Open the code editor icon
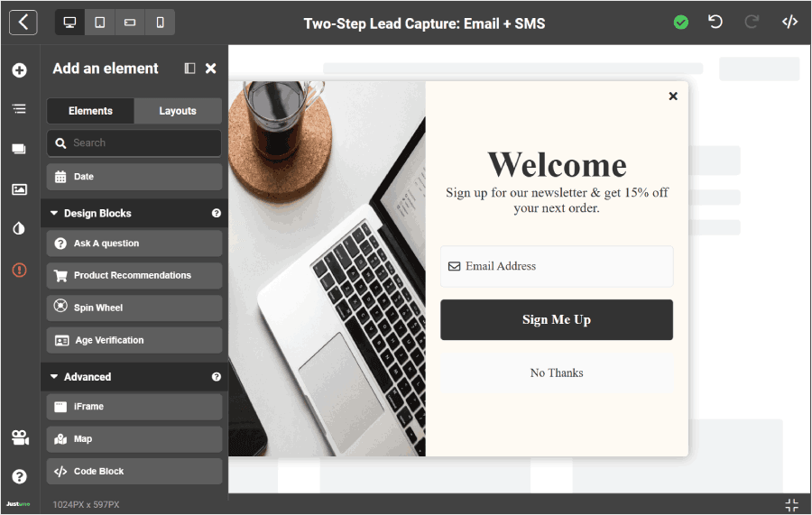 coord(789,22)
